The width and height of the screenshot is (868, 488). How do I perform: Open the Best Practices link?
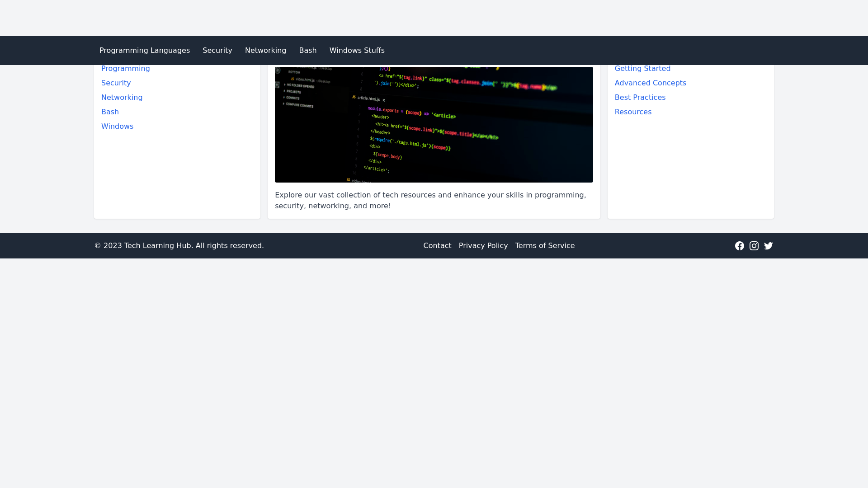[x=640, y=97]
